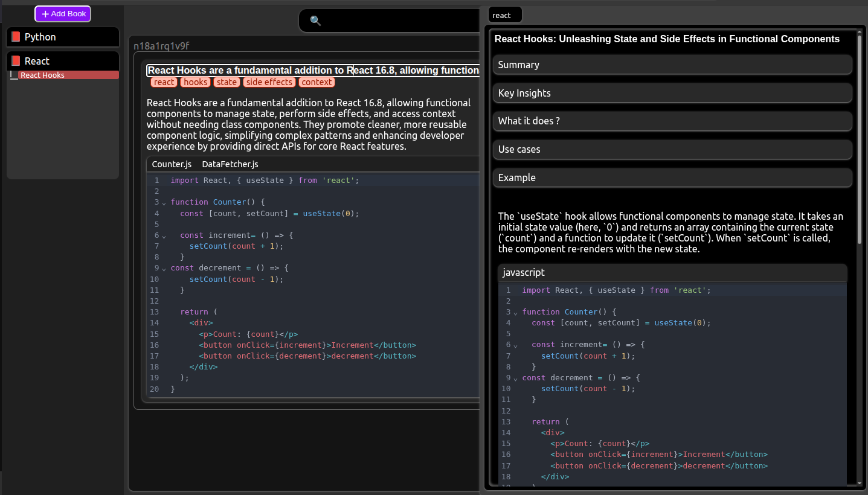The height and width of the screenshot is (495, 868).
Task: Click the 'side effects' tag chip
Action: (x=269, y=82)
